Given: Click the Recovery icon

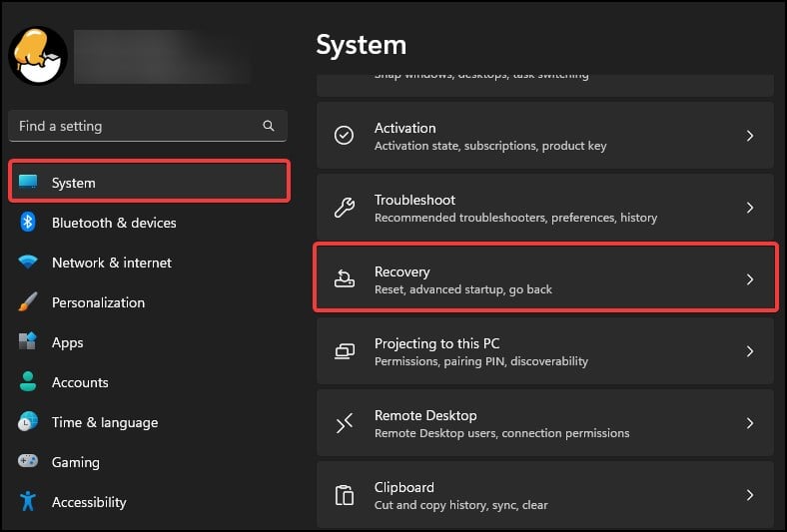Looking at the screenshot, I should point(345,279).
